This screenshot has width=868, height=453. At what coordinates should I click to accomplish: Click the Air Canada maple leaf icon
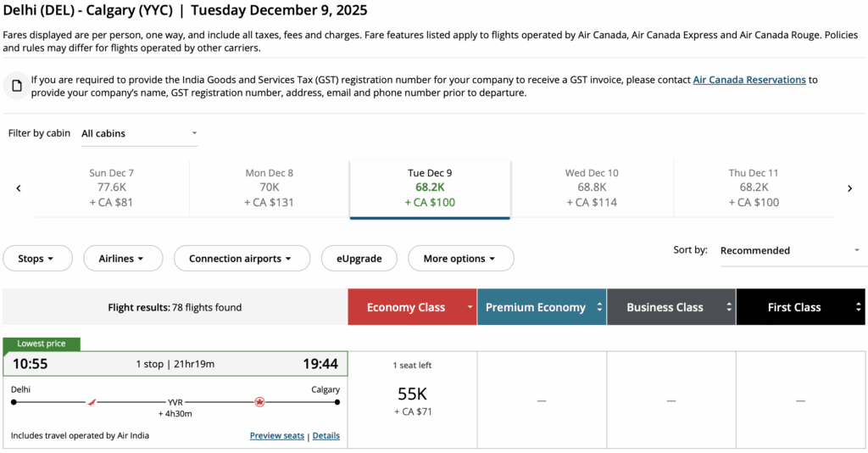click(x=259, y=402)
